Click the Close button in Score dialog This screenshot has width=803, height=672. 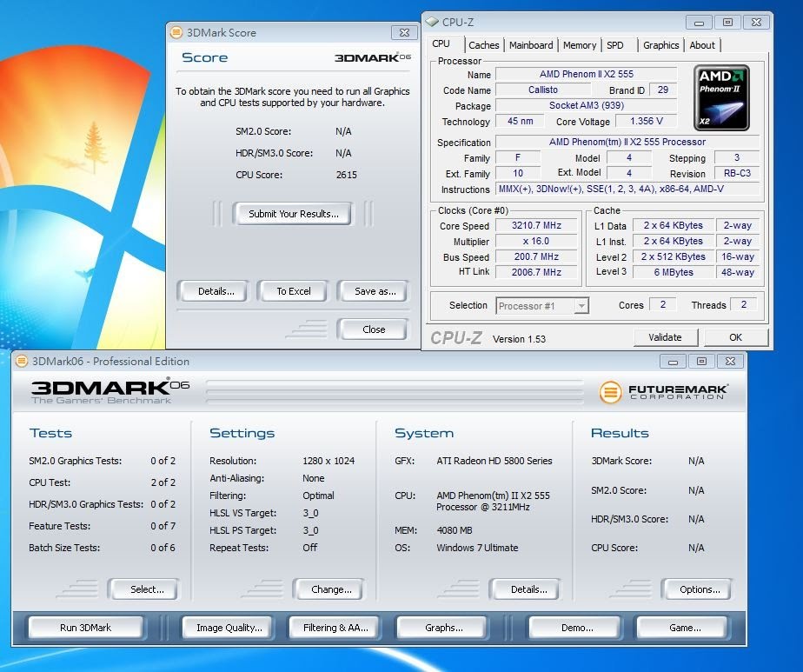tap(374, 329)
